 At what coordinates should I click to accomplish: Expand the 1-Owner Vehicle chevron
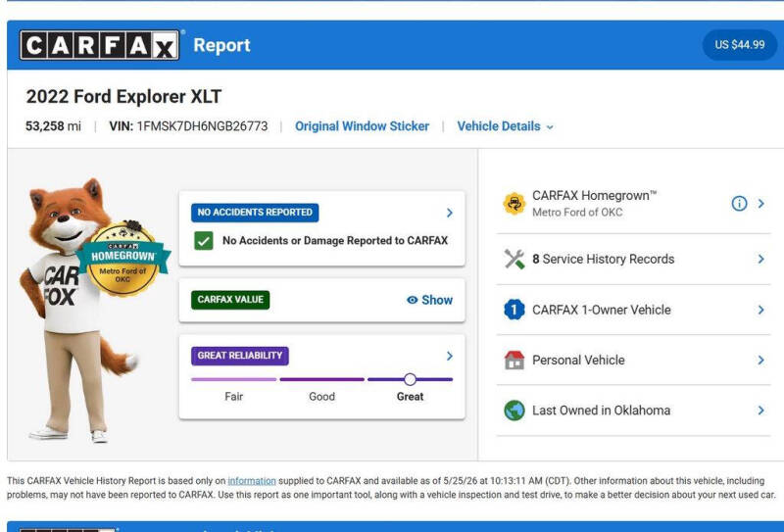click(761, 310)
